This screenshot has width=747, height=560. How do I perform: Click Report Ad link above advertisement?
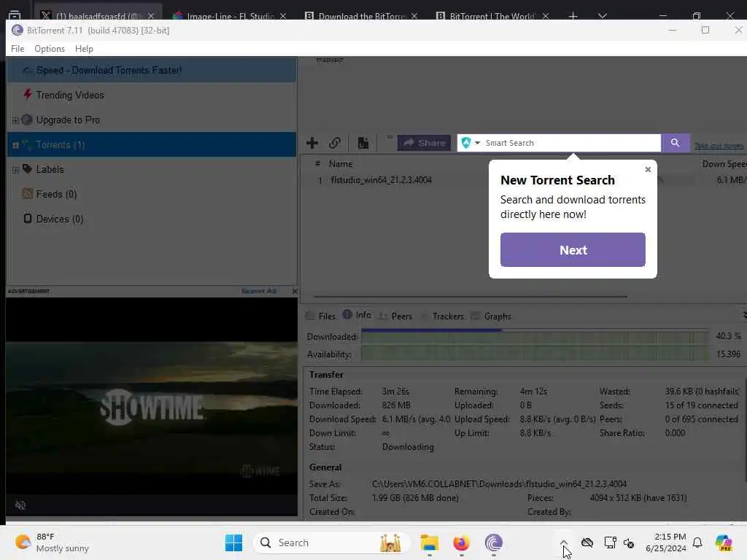(x=259, y=291)
